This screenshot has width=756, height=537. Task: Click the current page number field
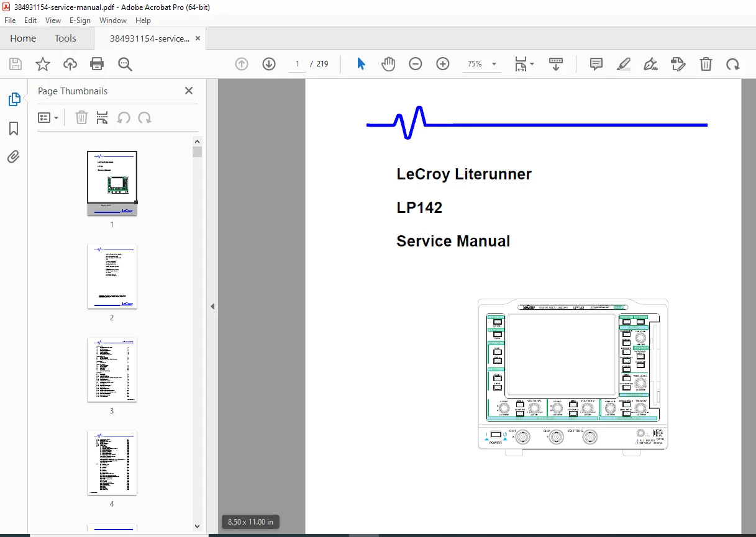coord(298,64)
